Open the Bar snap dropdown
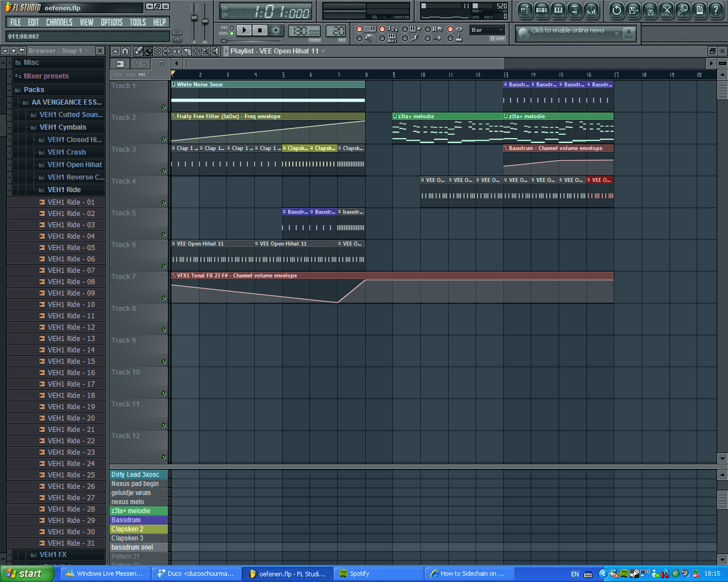Viewport: 728px width, 582px height. coord(487,30)
